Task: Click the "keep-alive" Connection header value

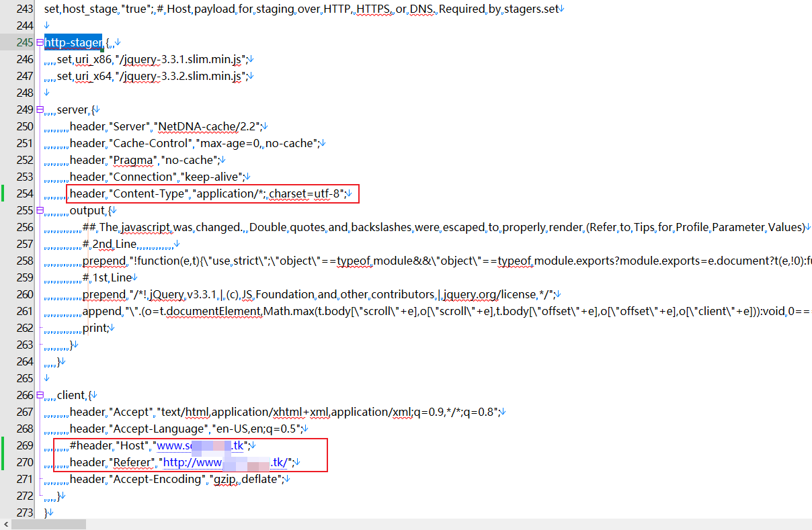Action: coord(212,177)
